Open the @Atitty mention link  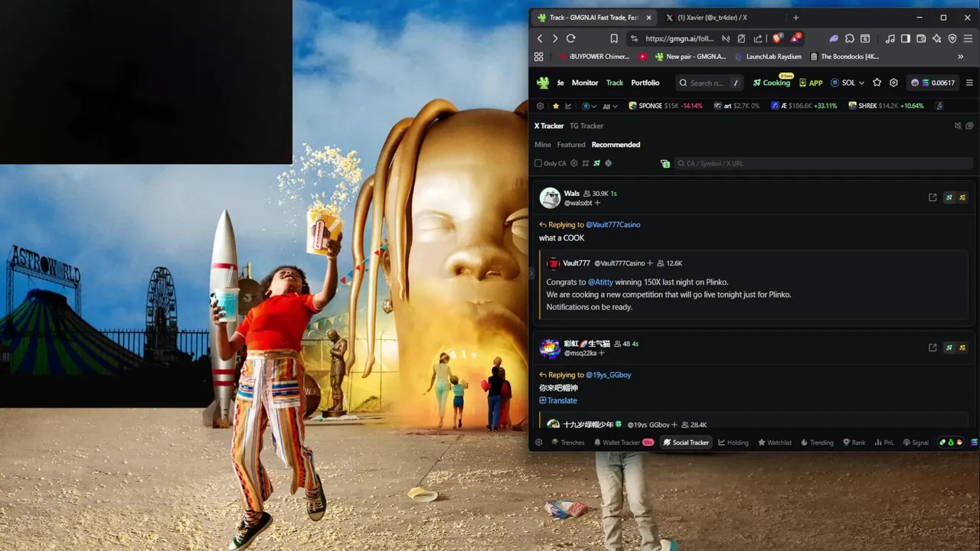[600, 282]
